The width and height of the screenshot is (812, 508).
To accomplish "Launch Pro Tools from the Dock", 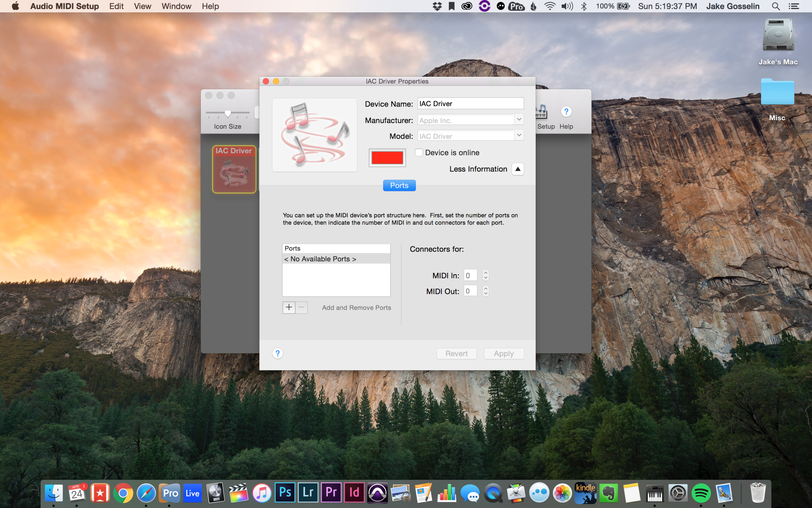I will (x=378, y=493).
